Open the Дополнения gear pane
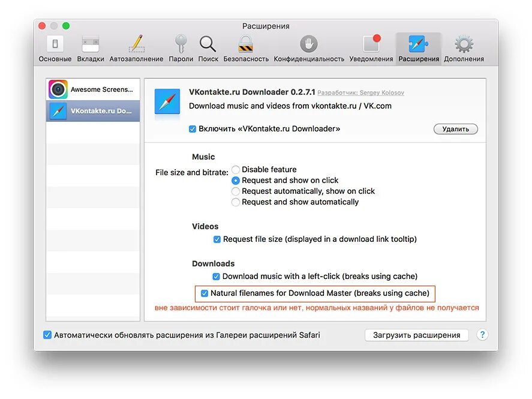Screen dimensions: 532x399 point(464,49)
